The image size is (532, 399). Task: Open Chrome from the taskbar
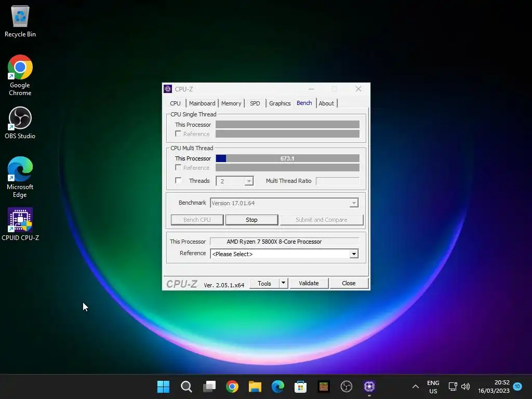pyautogui.click(x=232, y=387)
